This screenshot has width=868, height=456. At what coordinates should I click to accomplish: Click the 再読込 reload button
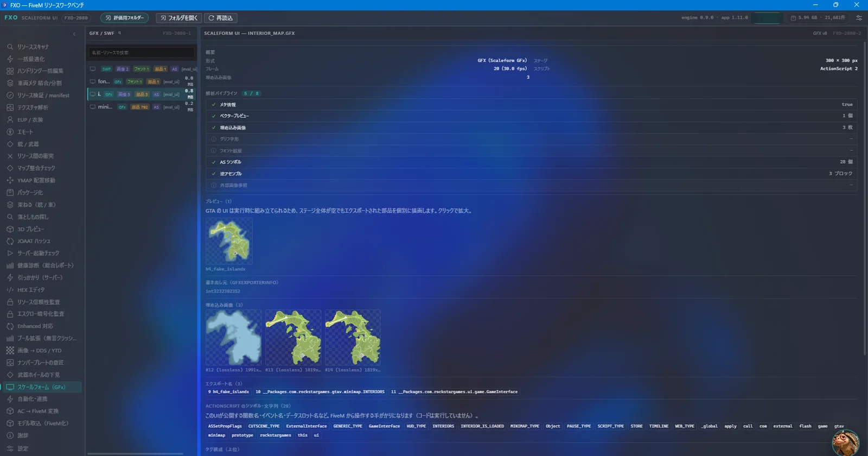(x=221, y=18)
